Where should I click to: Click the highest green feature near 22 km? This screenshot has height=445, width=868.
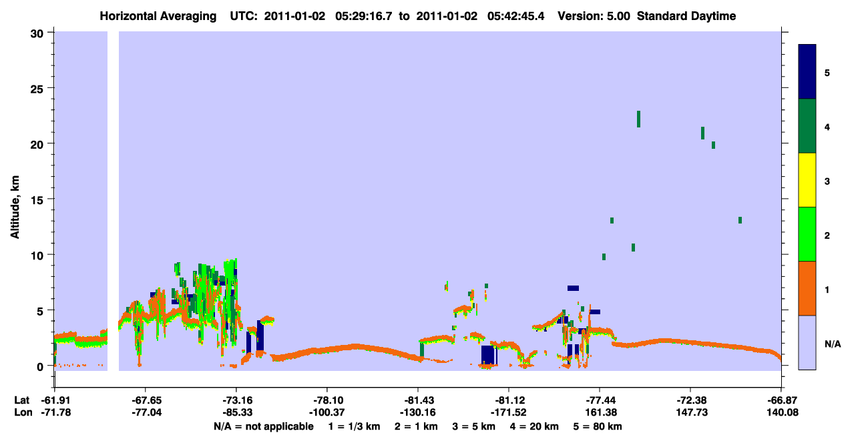pyautogui.click(x=638, y=119)
